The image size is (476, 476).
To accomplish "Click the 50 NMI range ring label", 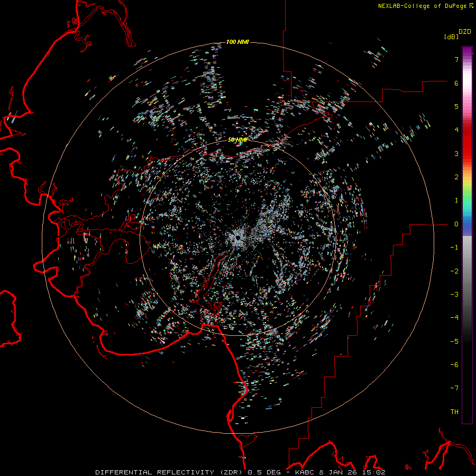I will pyautogui.click(x=237, y=140).
